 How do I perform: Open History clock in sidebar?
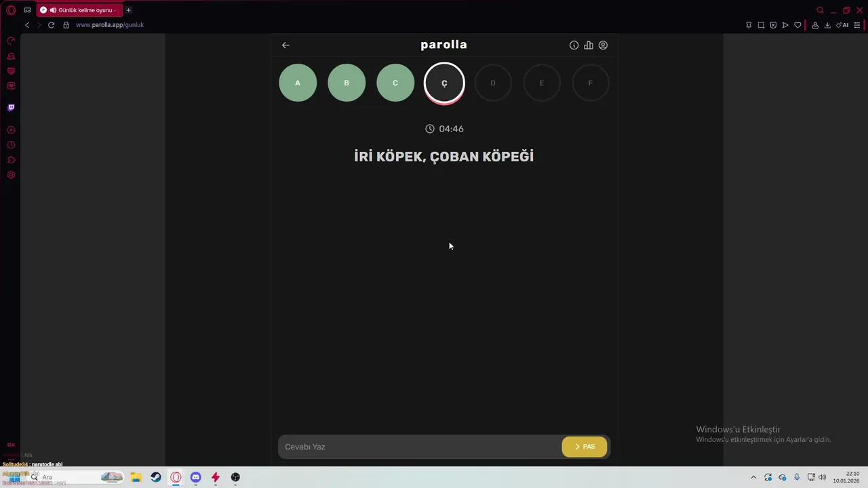pos(11,145)
